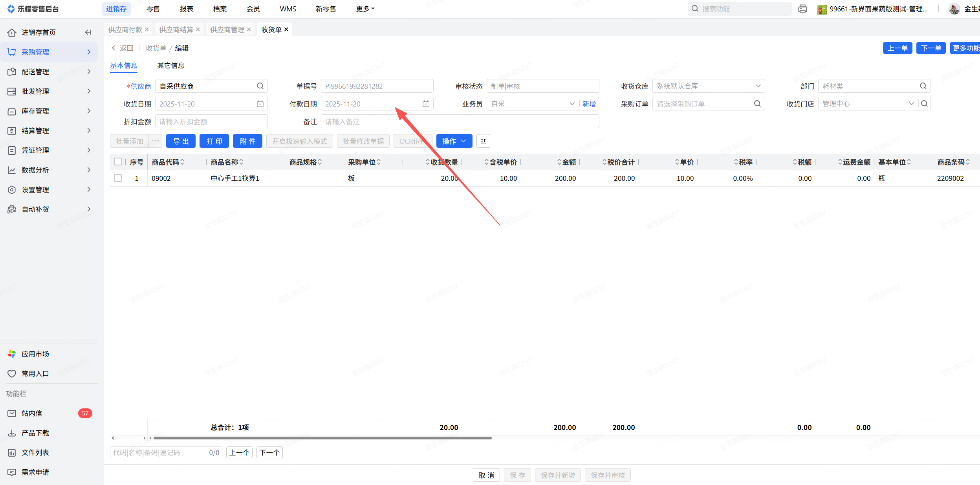Click the supplier field search icon
Viewport: 980px width, 485px height.
coord(260,86)
